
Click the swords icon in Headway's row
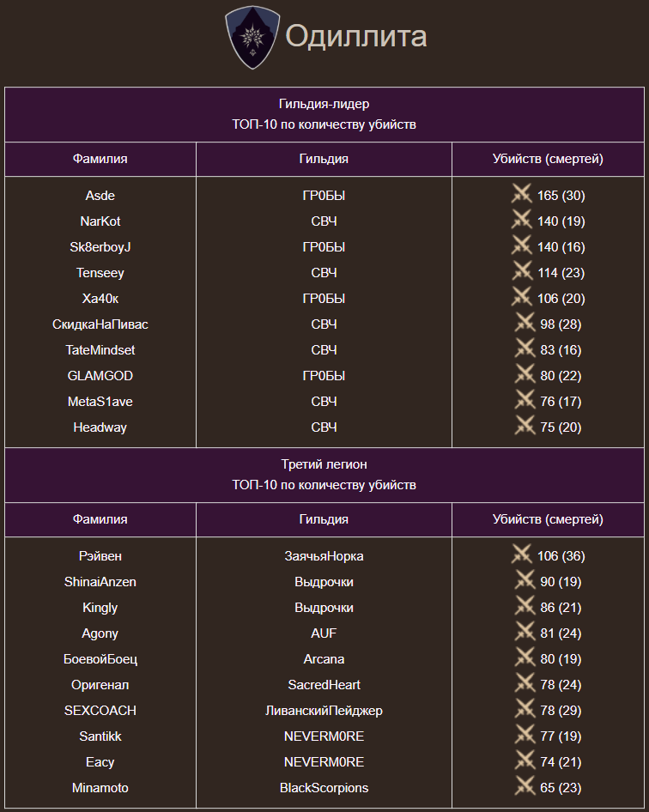point(525,426)
